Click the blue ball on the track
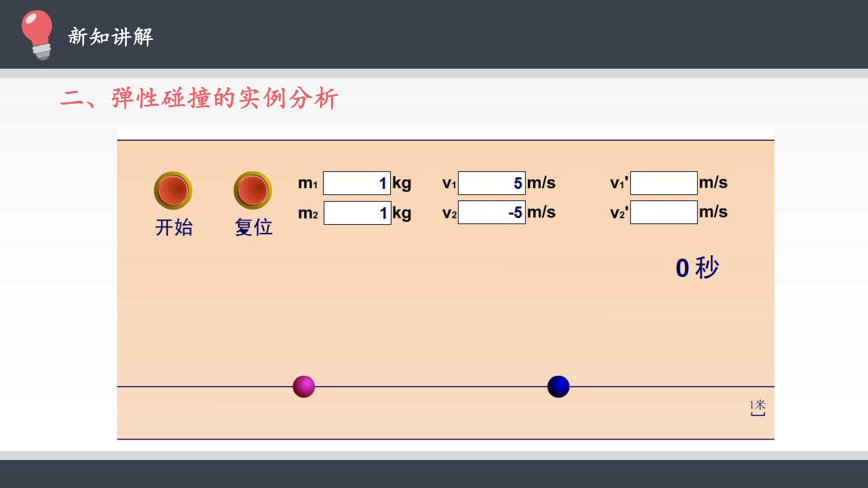This screenshot has height=488, width=868. 558,387
